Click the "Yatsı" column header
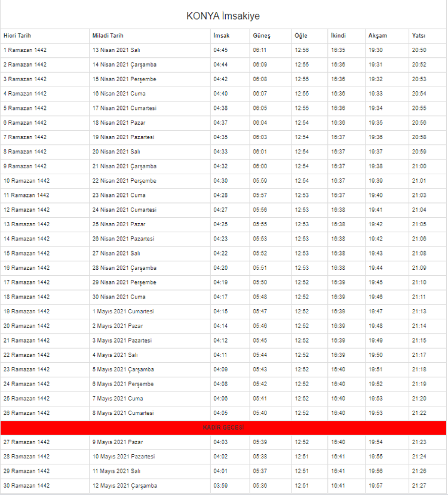The width and height of the screenshot is (448, 496). 418,36
